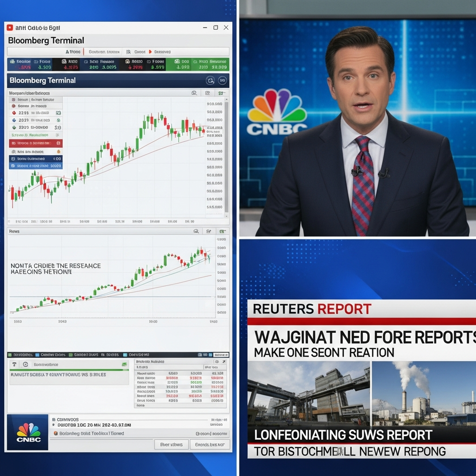Toggle the first green square in the dark legend bar

coord(10,355)
